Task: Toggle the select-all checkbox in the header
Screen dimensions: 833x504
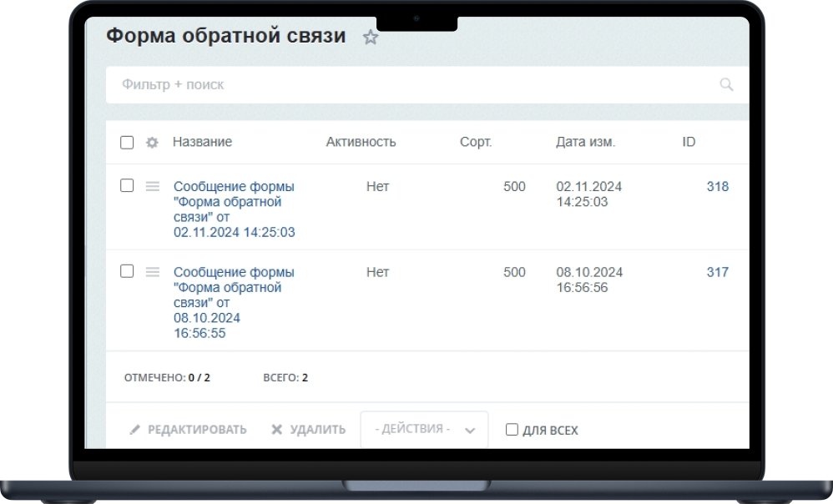Action: point(127,143)
